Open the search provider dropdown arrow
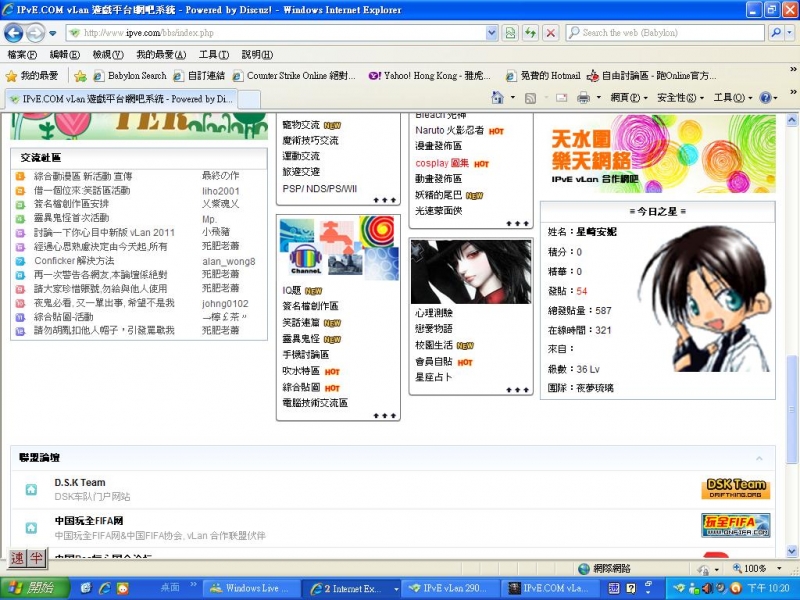The height and width of the screenshot is (600, 800). coord(789,33)
